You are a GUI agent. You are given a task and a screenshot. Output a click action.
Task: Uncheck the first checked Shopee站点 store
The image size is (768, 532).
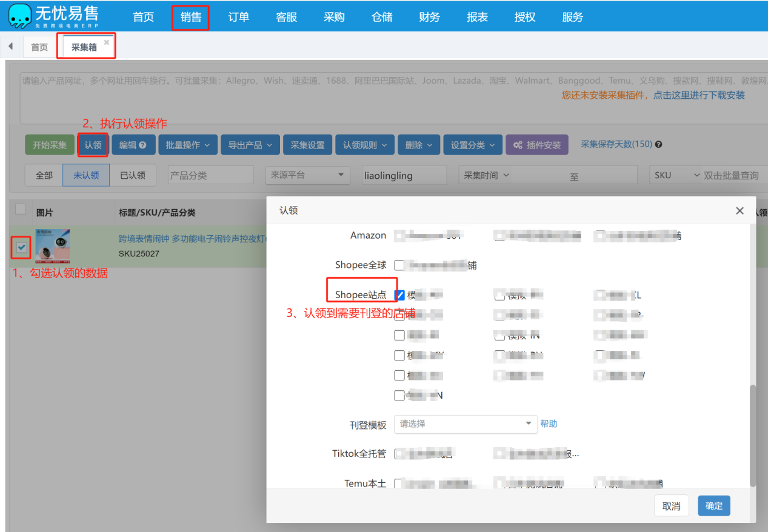(x=399, y=295)
